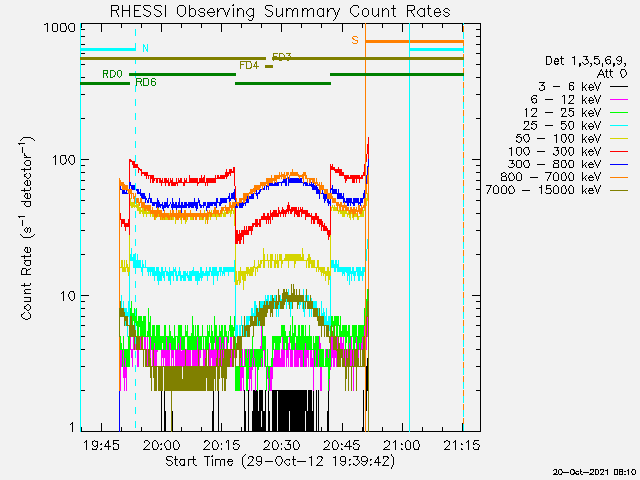
Task: Click the cyan N interval bar at top left
Action: click(108, 49)
